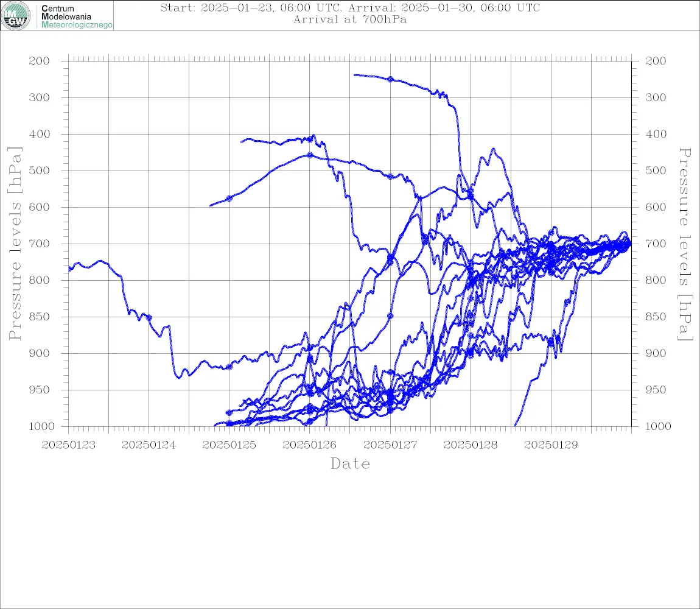Click the left axis 850 label
This screenshot has width=700, height=609.
point(40,317)
